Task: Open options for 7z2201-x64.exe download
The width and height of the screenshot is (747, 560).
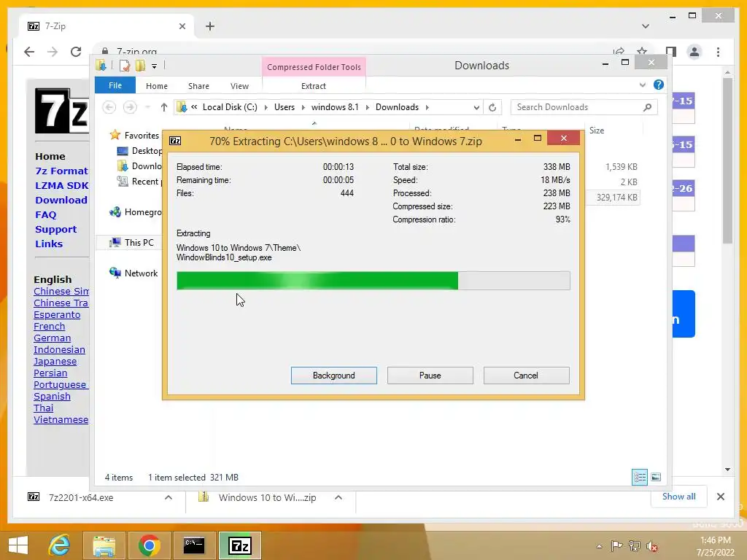Action: click(x=169, y=497)
